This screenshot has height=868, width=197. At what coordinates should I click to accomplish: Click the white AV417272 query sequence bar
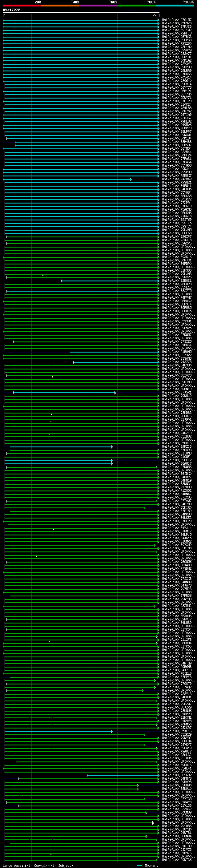[81, 12]
